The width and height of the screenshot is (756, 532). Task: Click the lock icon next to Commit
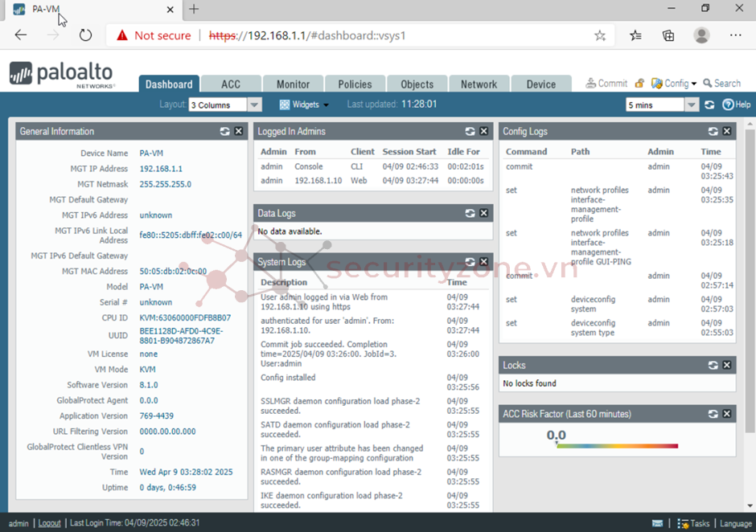click(639, 84)
